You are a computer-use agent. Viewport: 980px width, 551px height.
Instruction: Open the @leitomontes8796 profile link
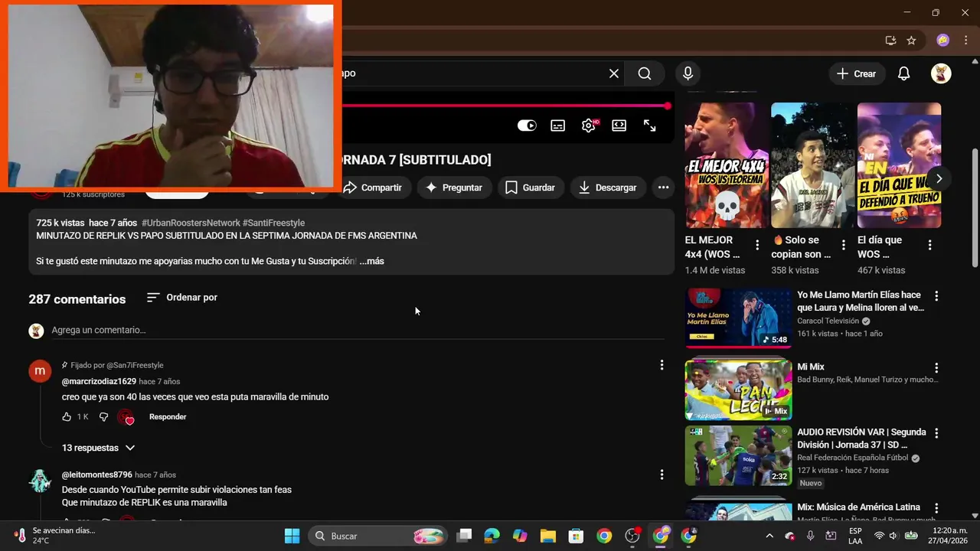tap(97, 474)
